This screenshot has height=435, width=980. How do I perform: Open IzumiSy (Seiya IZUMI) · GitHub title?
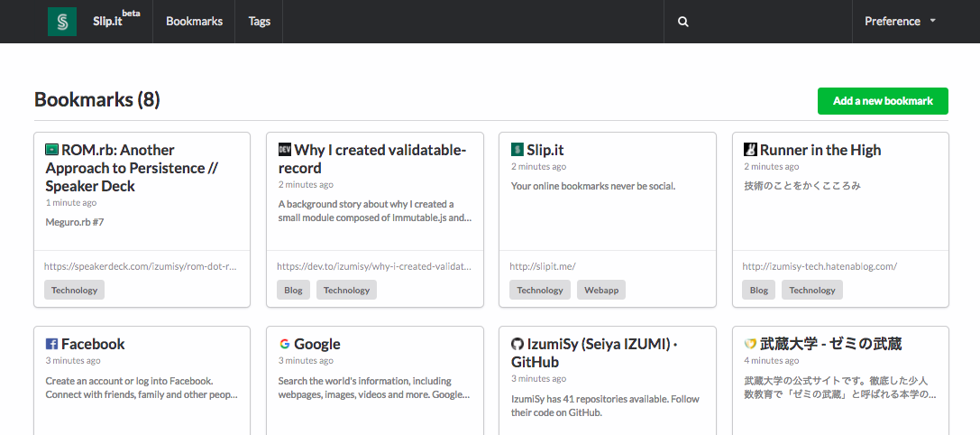point(595,353)
